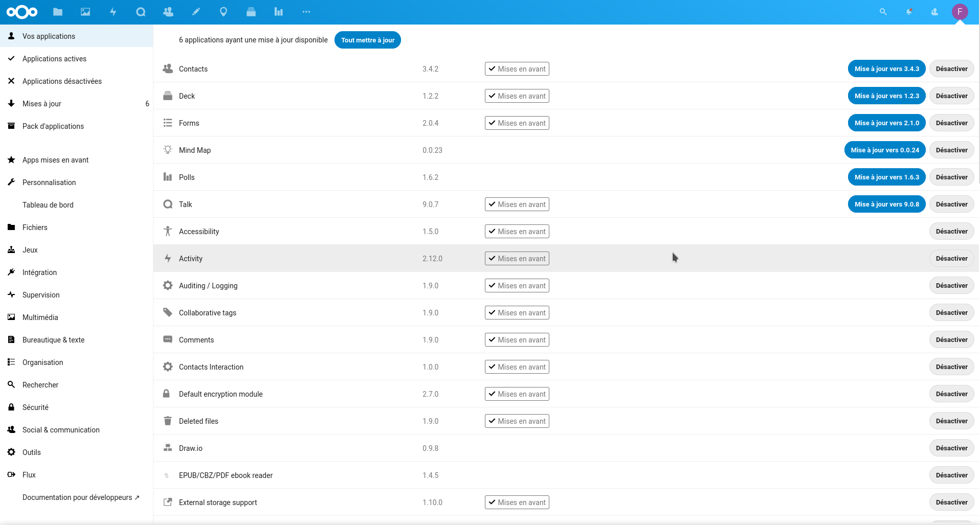
Task: Open the Flux category
Action: point(77,475)
